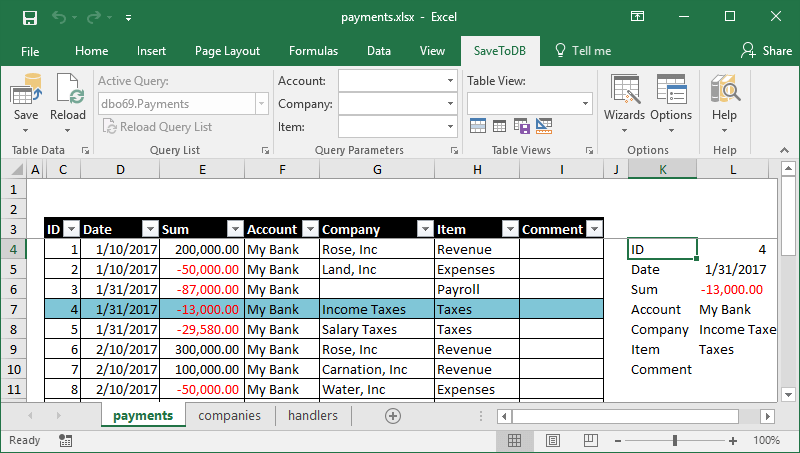800x453 pixels.
Task: Click Ribbon Display Options icon
Action: [637, 16]
